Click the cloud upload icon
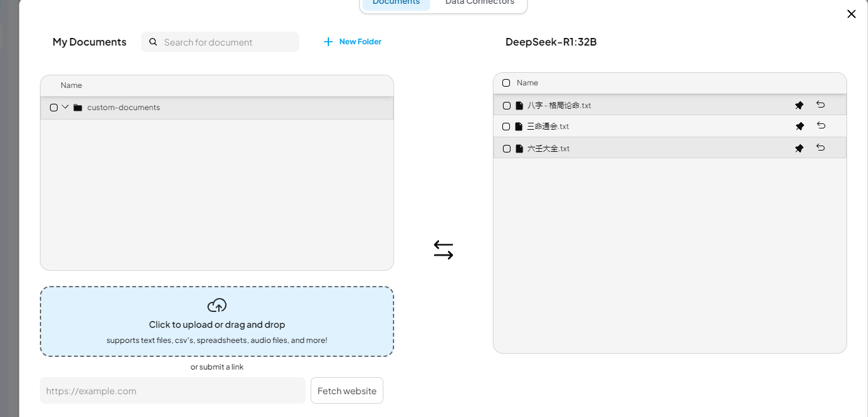This screenshot has height=417, width=868. (217, 306)
